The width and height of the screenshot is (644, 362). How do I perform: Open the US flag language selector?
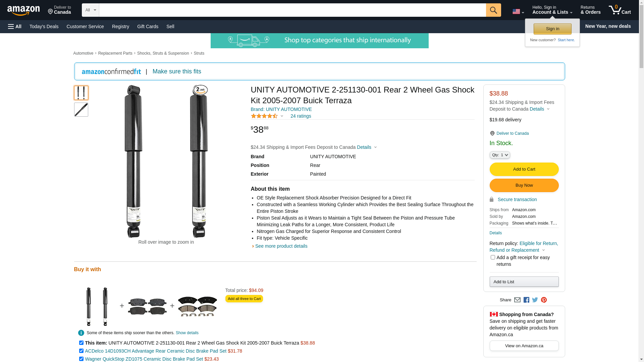point(518,12)
